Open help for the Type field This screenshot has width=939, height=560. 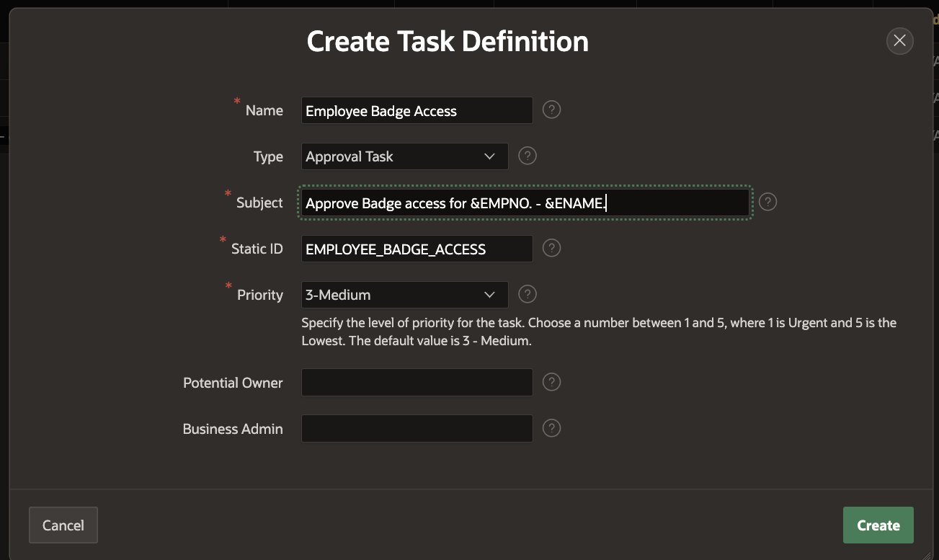coord(528,156)
